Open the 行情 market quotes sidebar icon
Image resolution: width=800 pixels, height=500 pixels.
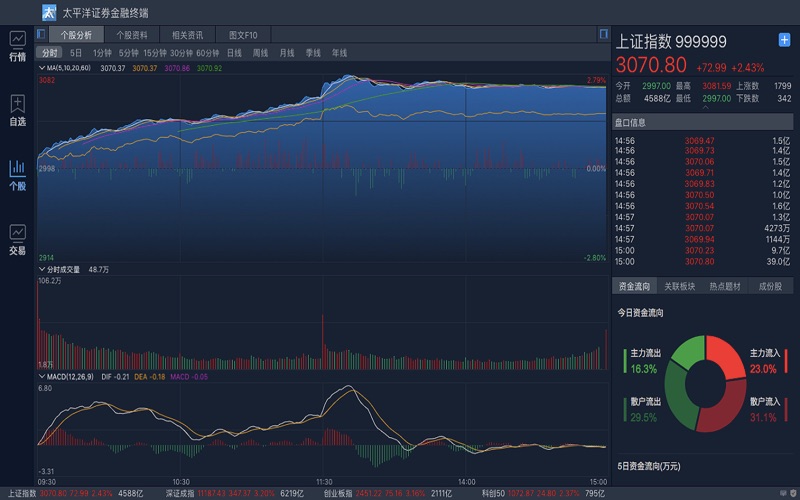17,45
